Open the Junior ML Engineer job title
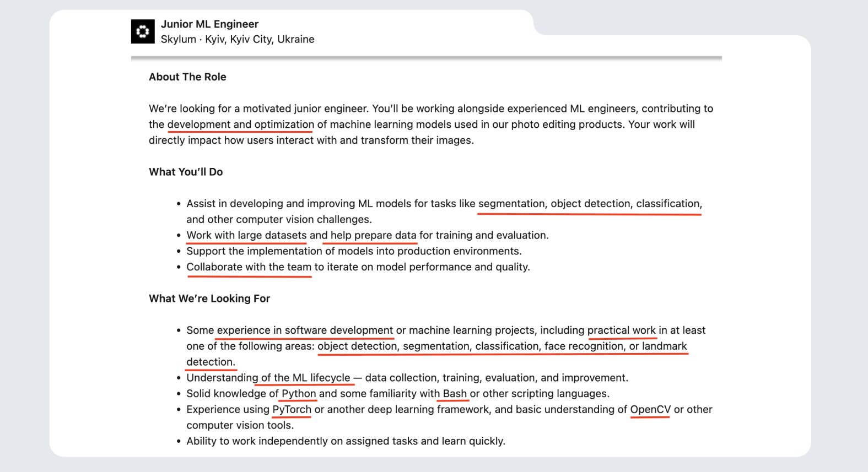This screenshot has height=472, width=868. [x=209, y=24]
